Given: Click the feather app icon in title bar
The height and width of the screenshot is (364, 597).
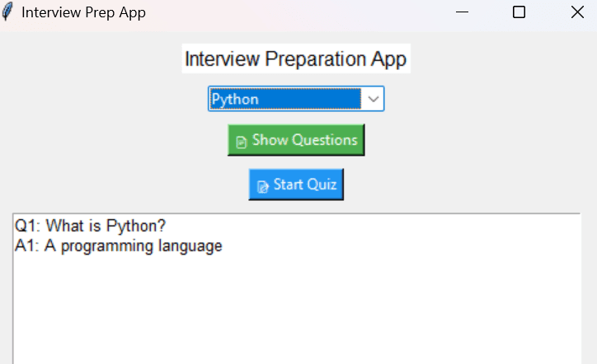Looking at the screenshot, I should pos(7,12).
